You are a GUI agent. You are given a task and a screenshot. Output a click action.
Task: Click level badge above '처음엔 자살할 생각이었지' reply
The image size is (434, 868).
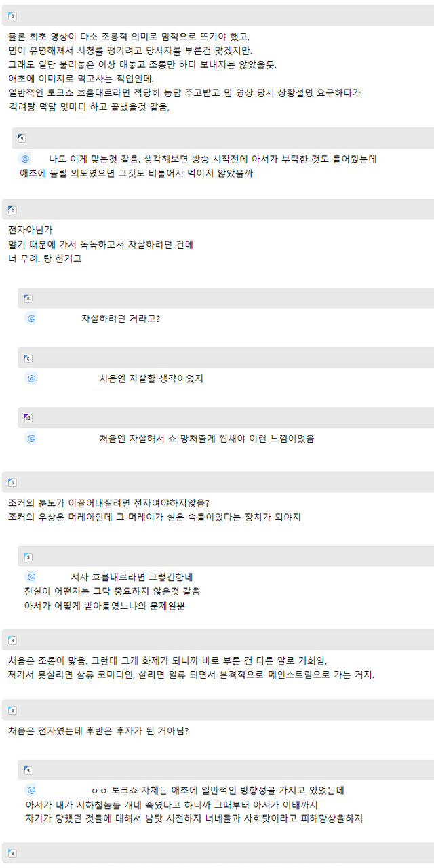pos(28,358)
